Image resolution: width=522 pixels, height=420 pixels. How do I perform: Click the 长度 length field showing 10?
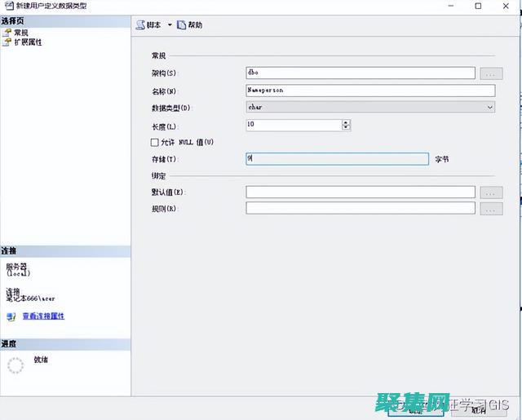point(294,125)
